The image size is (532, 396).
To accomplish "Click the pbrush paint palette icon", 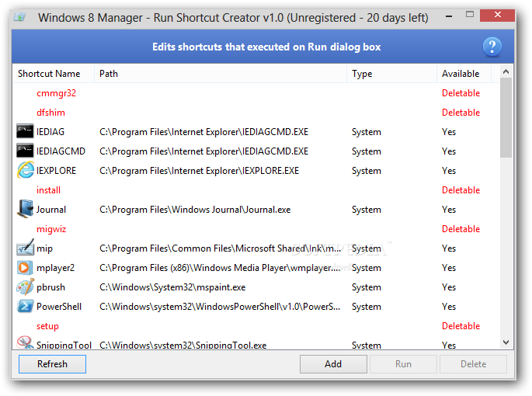I will tap(25, 287).
